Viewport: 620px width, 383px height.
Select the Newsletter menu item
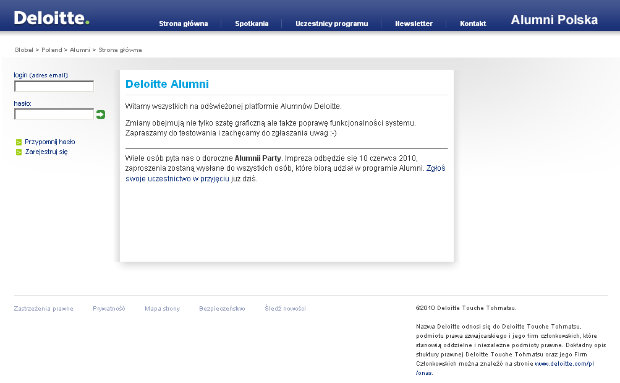point(414,24)
